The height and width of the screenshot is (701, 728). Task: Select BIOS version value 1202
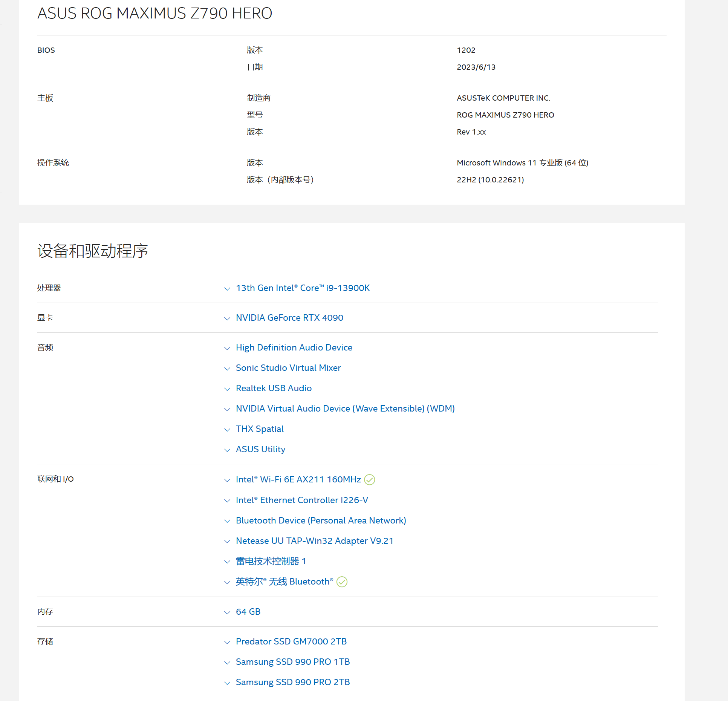coord(466,50)
